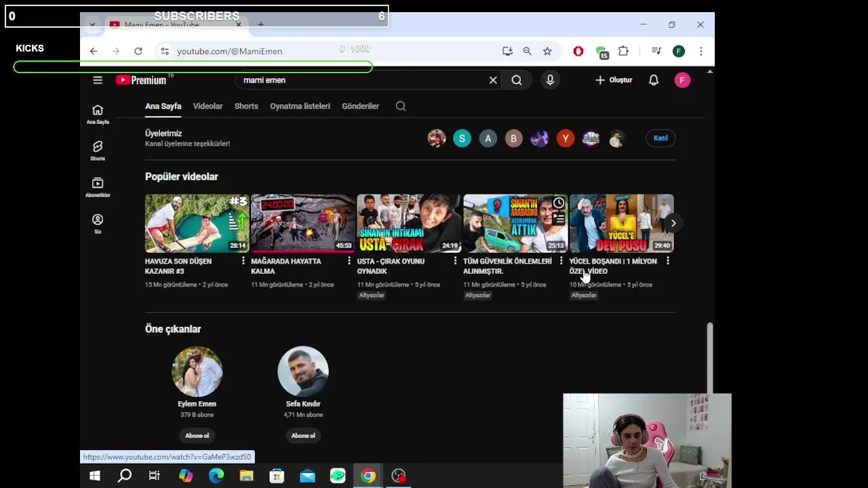Open more options for MAĞARADA HAYATTA KALMA
The height and width of the screenshot is (488, 868).
pyautogui.click(x=349, y=261)
